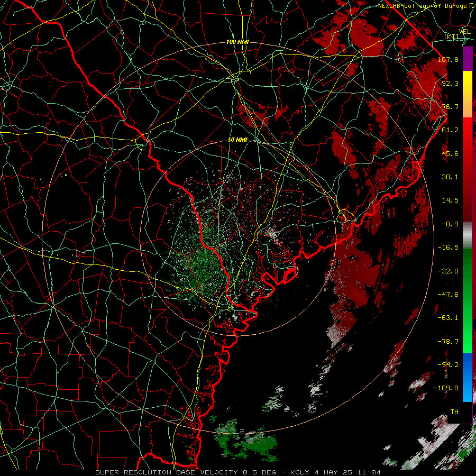Select the 14.5 value on the velocity scale
476x476 pixels.
450,200
